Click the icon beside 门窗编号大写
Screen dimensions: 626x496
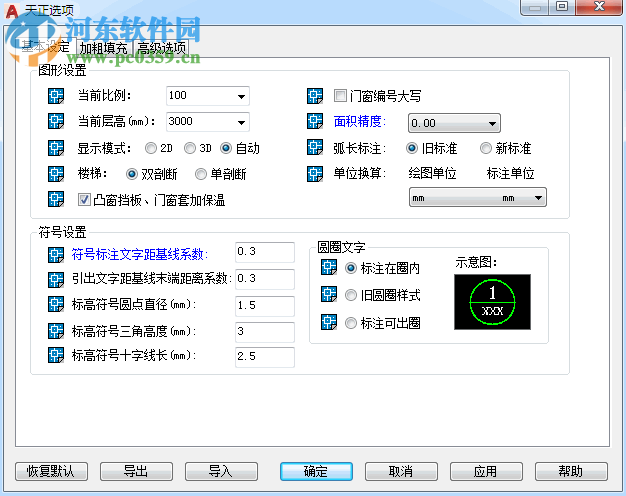tap(315, 96)
